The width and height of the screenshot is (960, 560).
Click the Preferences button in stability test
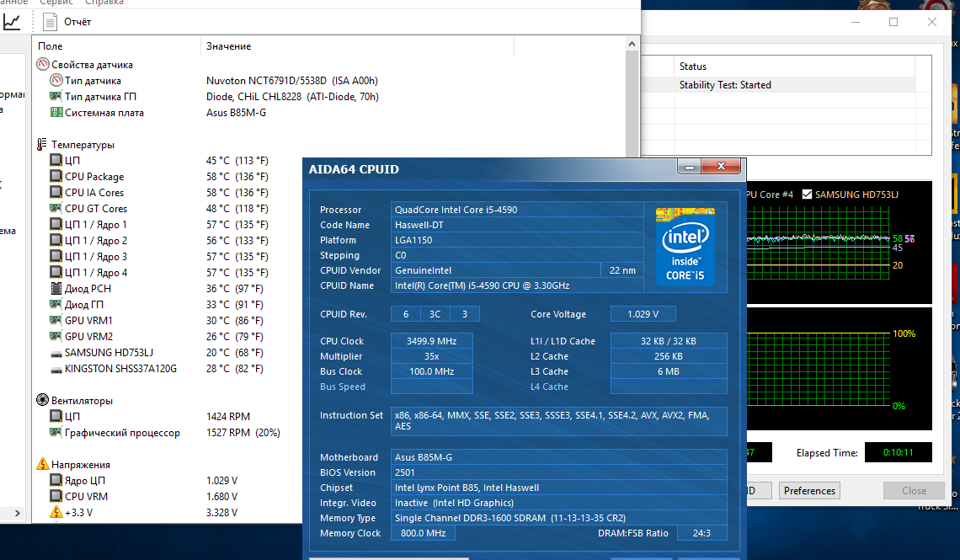pyautogui.click(x=809, y=491)
